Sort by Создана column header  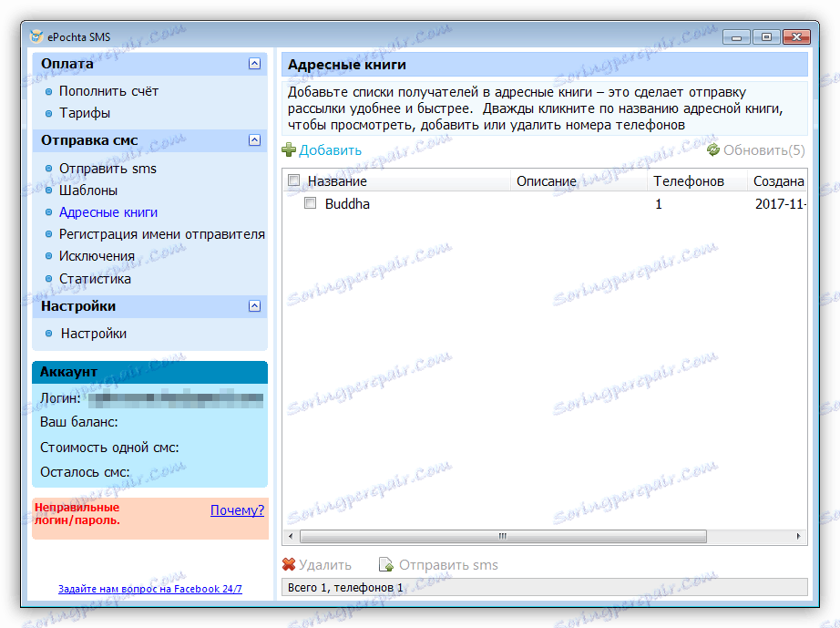778,181
